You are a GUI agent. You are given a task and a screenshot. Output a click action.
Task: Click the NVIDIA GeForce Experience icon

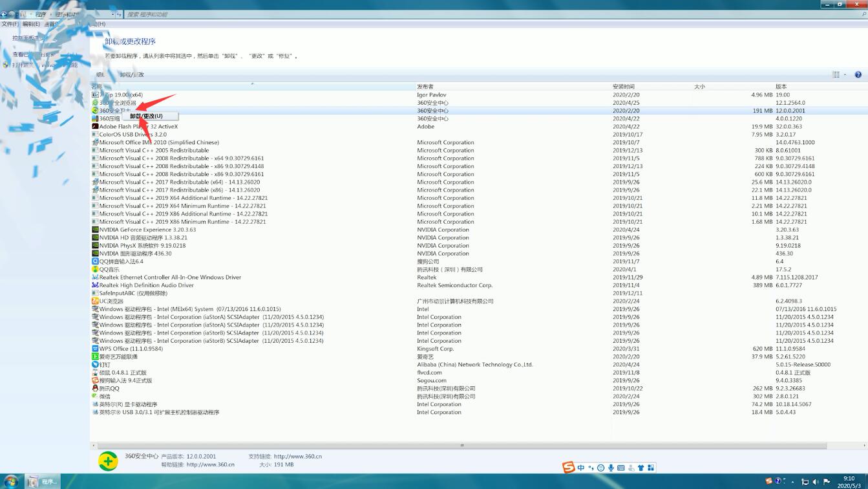[x=95, y=230]
